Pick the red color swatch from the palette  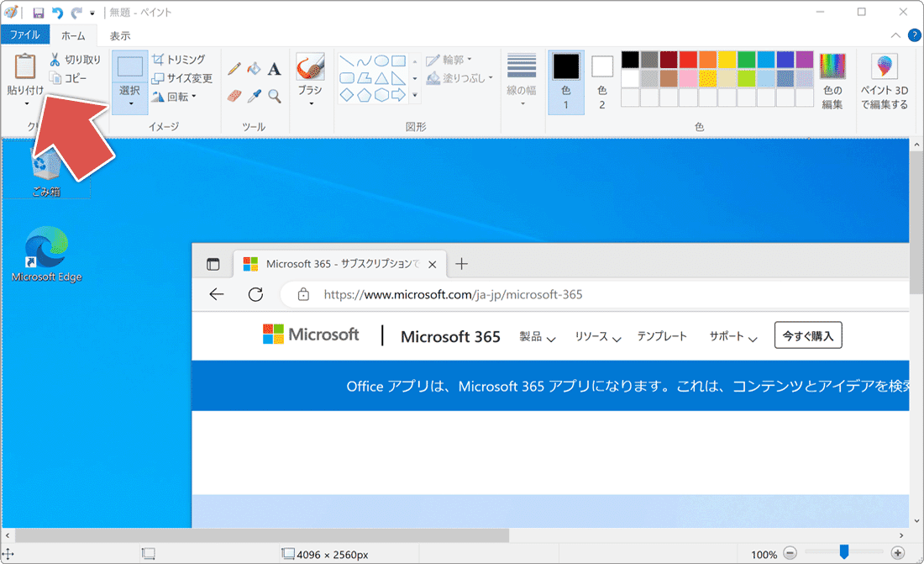point(686,59)
